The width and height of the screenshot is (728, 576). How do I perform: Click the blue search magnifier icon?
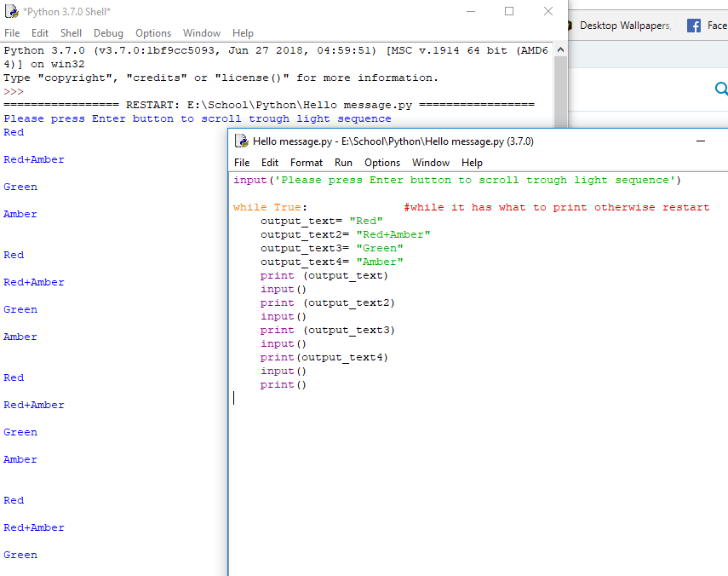click(x=721, y=88)
